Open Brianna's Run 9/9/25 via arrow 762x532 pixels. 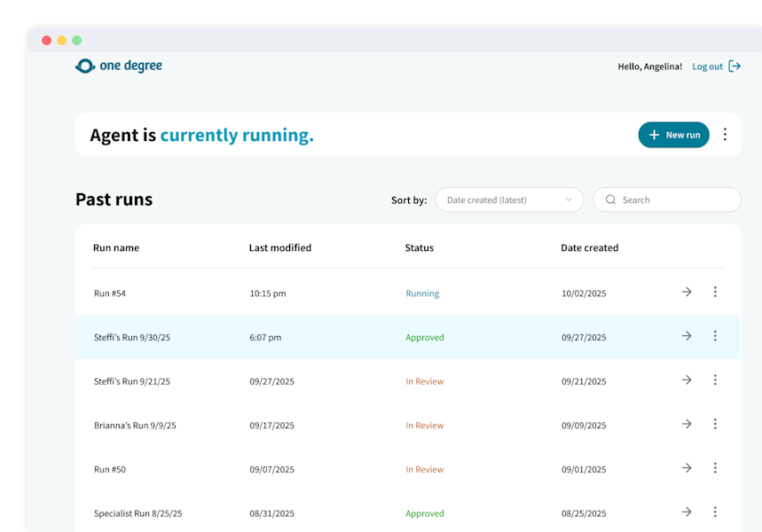click(687, 424)
